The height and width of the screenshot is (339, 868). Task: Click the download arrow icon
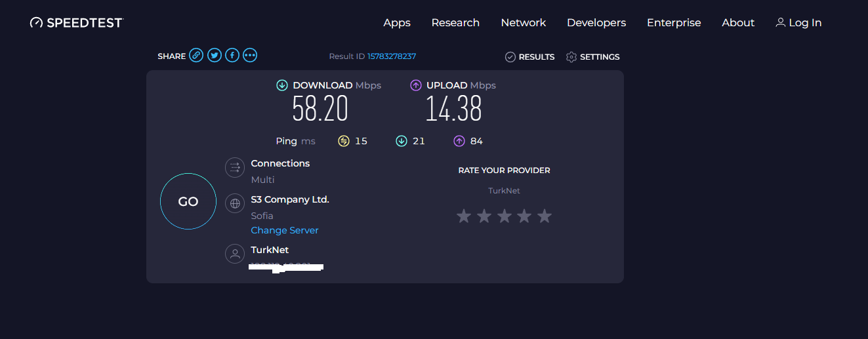click(282, 85)
